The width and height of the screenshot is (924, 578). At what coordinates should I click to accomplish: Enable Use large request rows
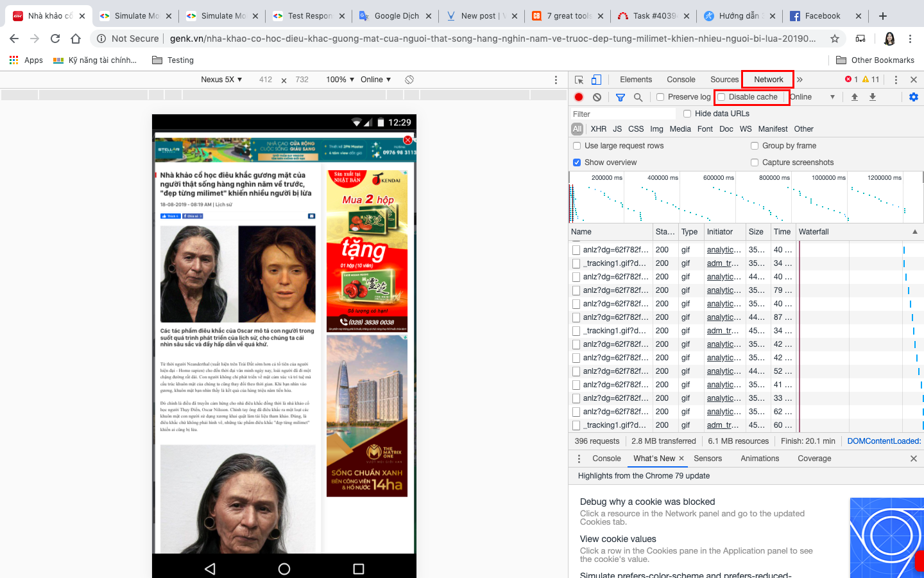point(577,146)
